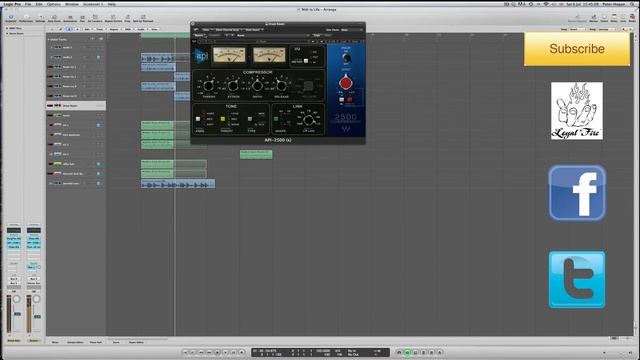The image size is (640, 360).
Task: Turn the Analog knob in blue panel
Action: [346, 58]
